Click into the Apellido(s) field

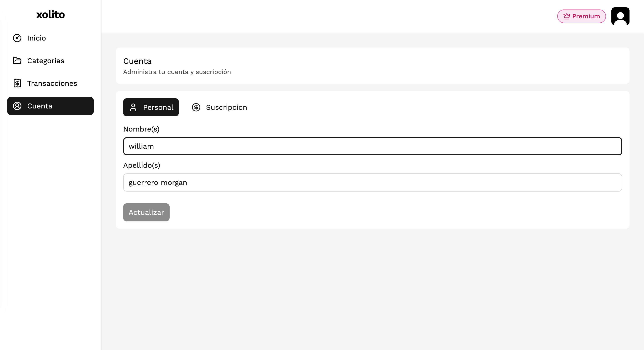372,182
